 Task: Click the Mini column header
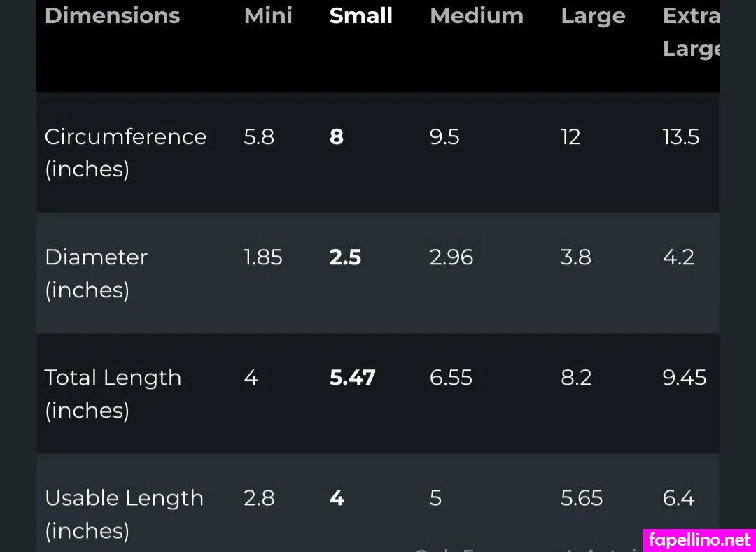268,16
